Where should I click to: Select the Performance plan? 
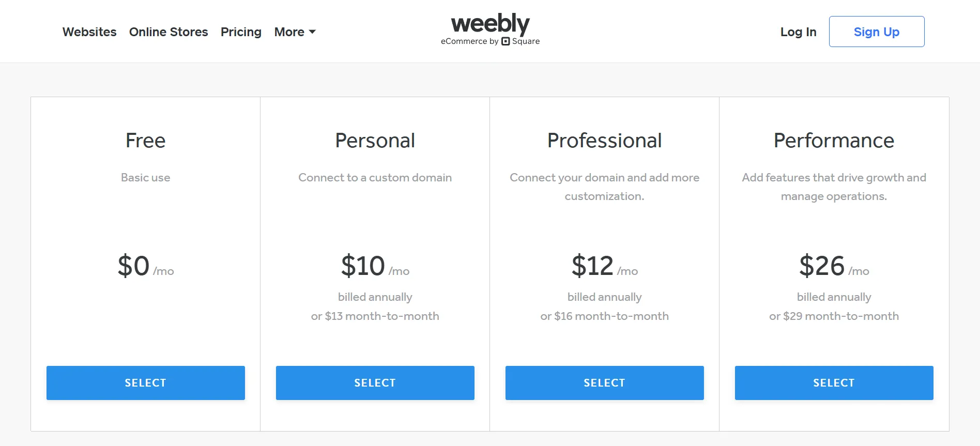(833, 382)
